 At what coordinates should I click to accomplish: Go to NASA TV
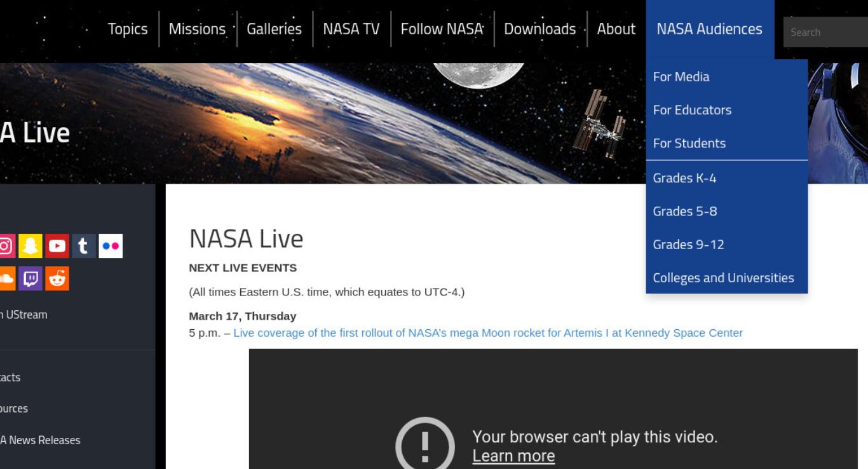point(351,29)
